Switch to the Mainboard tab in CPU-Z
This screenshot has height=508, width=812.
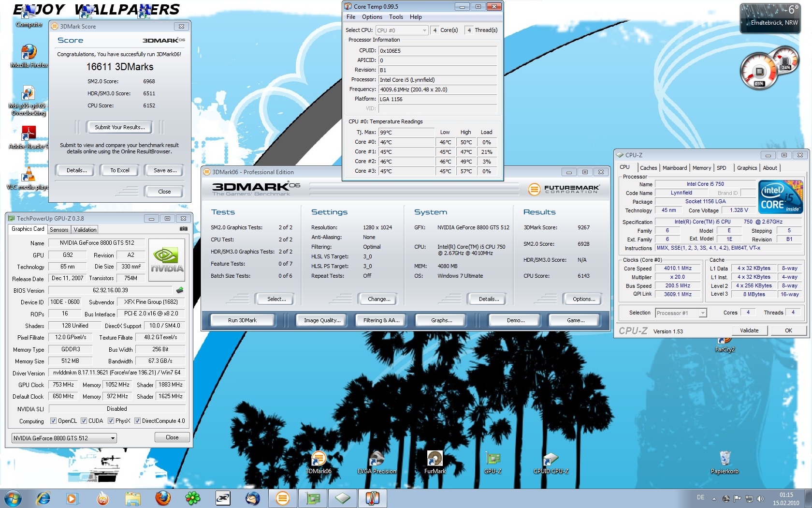pos(675,168)
